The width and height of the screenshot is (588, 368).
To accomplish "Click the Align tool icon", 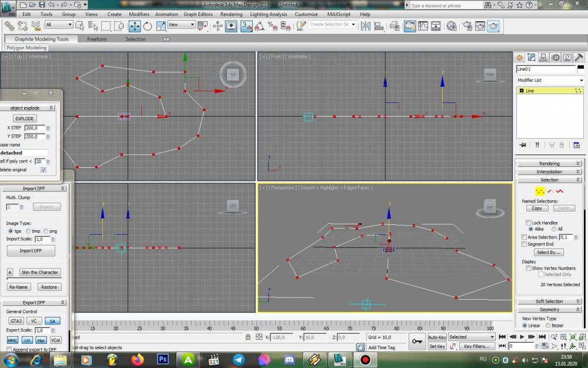I will 379,26.
